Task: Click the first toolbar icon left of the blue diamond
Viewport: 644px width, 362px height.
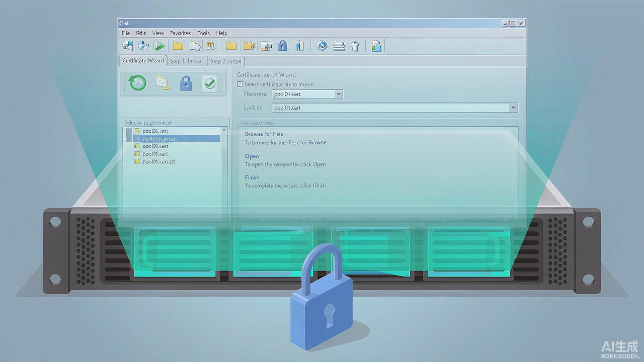Action: [127, 46]
